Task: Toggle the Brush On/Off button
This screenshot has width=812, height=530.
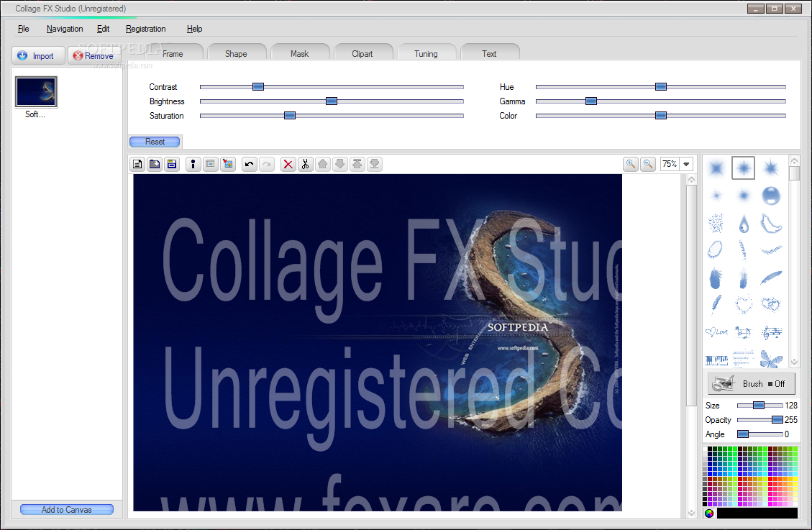Action: click(x=751, y=383)
